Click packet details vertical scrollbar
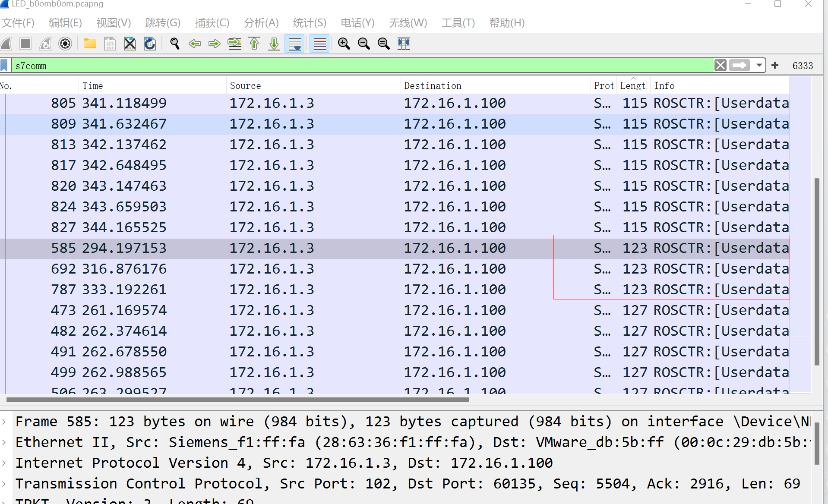 [x=816, y=444]
